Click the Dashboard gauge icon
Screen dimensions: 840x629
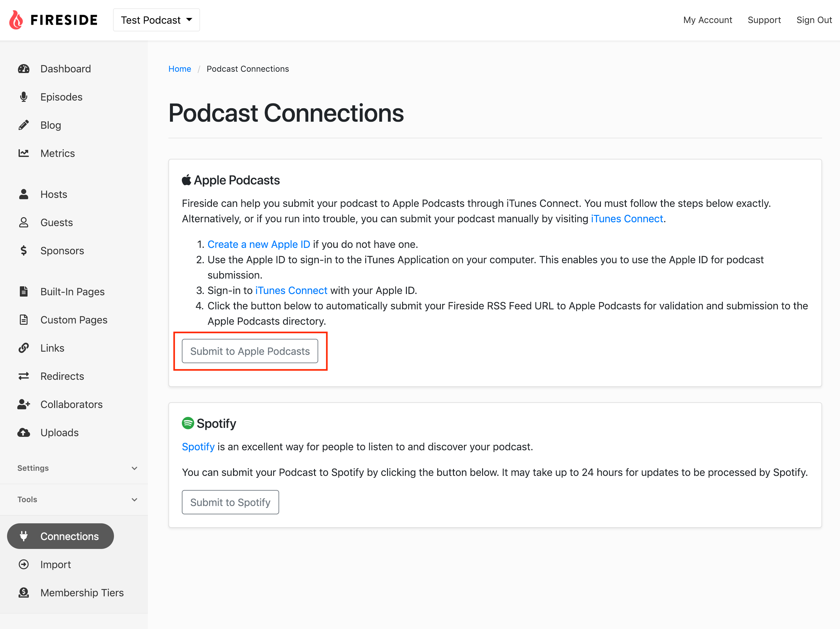pyautogui.click(x=24, y=69)
